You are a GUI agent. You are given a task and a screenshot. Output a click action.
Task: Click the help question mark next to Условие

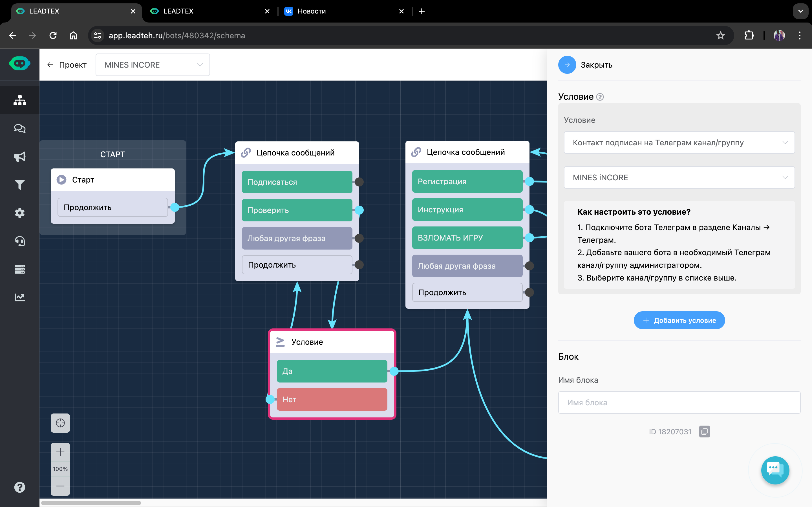600,97
